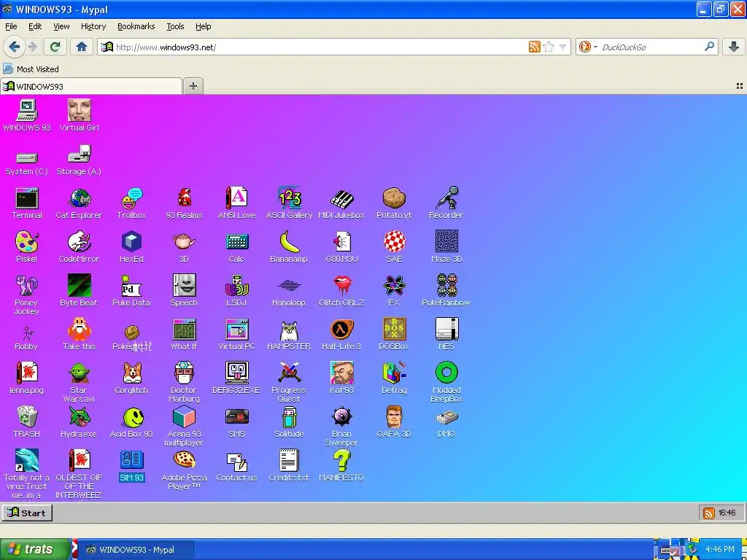The width and height of the screenshot is (747, 560).
Task: Launch MIDI Jukebox icon
Action: point(341,198)
